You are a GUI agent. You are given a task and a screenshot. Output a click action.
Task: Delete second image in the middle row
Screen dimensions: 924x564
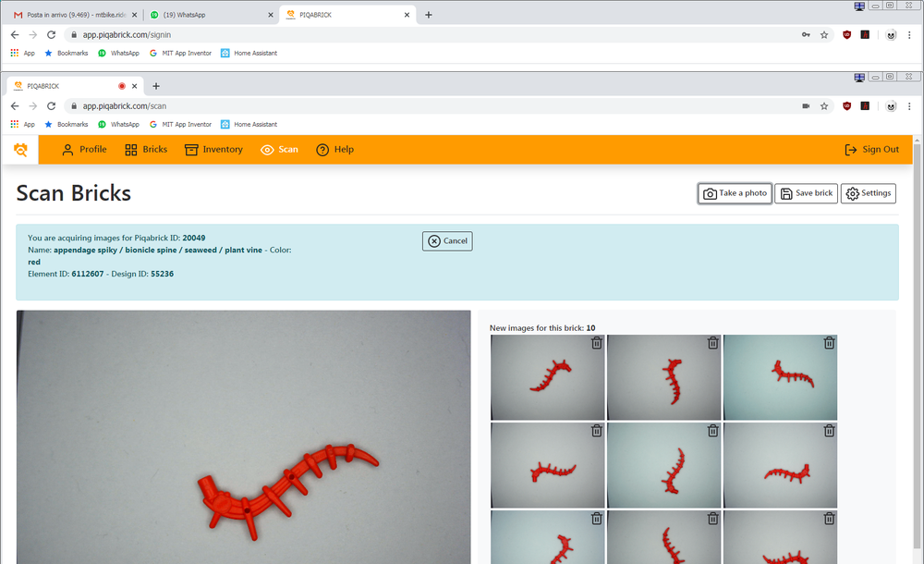click(x=713, y=431)
